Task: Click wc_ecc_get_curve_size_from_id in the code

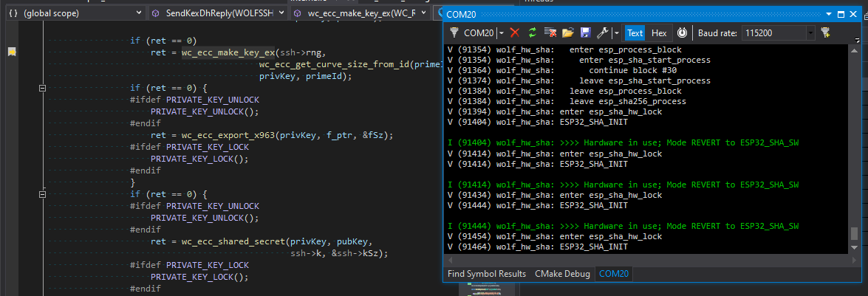Action: pyautogui.click(x=334, y=64)
